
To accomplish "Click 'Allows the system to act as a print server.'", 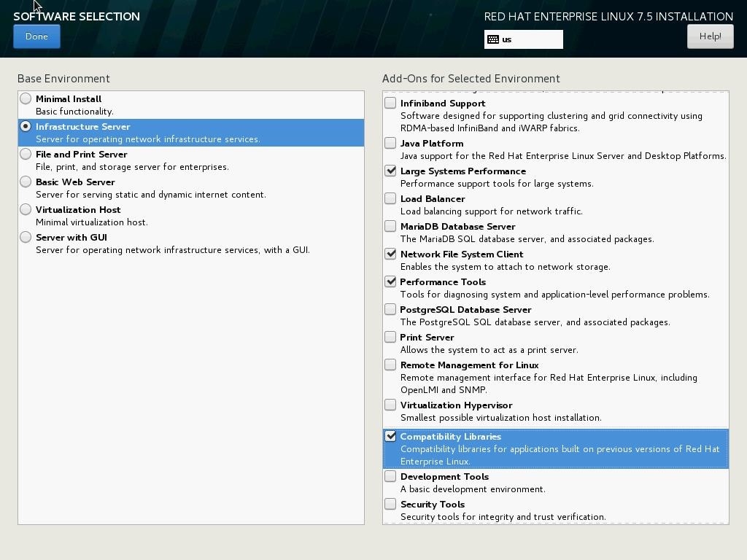I will pyautogui.click(x=489, y=349).
